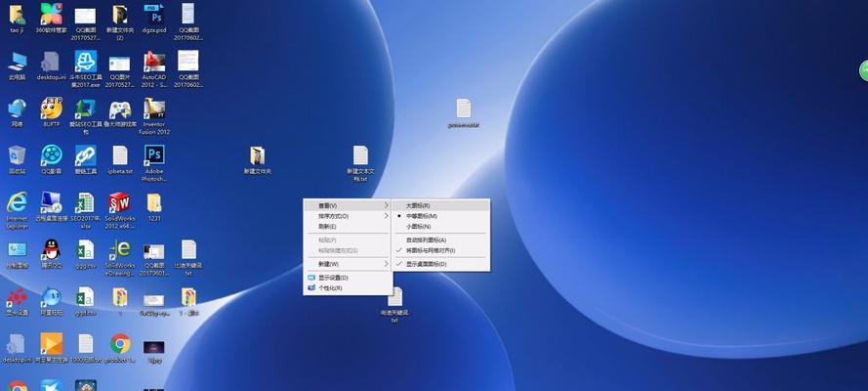This screenshot has height=391, width=868.
Task: Select the 此电脑 (This PC) desktop icon
Action: (x=17, y=62)
